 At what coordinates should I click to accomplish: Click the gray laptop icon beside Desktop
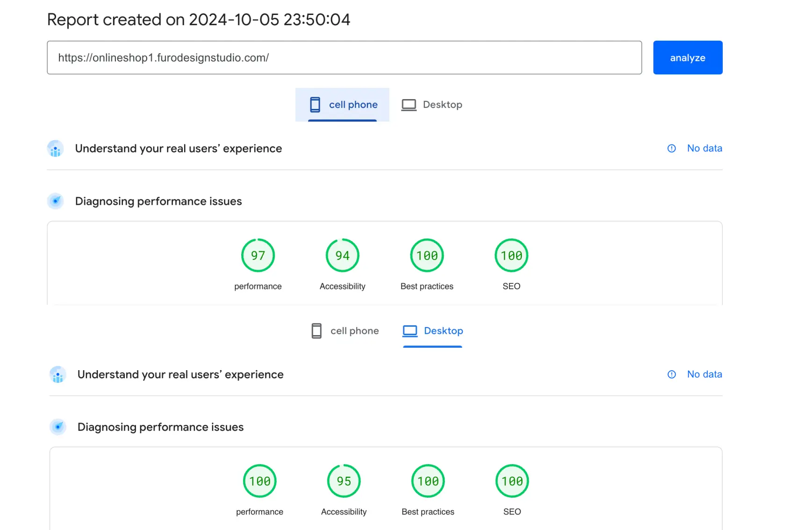(409, 105)
